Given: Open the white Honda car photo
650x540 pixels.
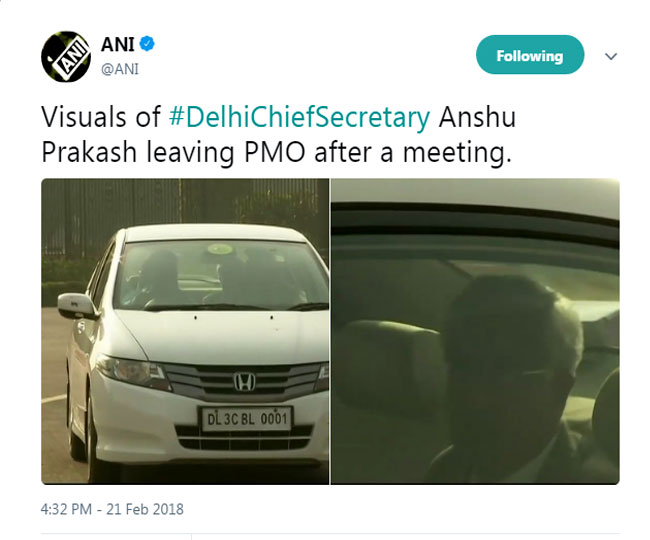Looking at the screenshot, I should [185, 331].
